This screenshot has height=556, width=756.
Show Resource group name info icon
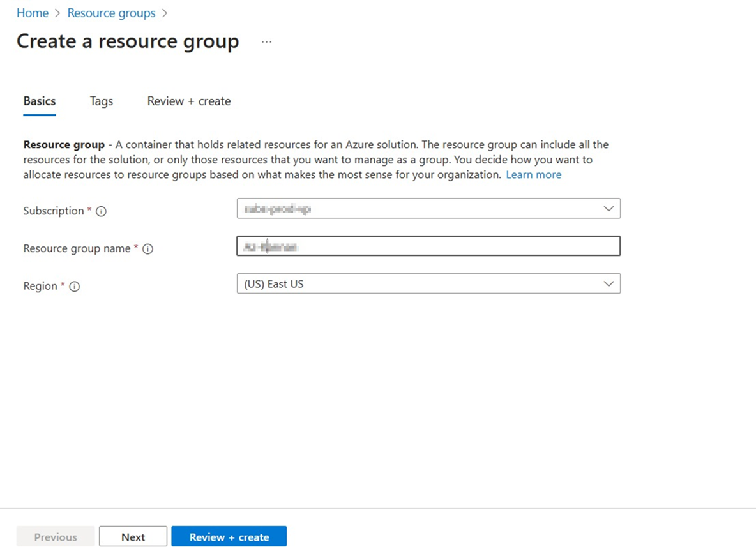(148, 249)
